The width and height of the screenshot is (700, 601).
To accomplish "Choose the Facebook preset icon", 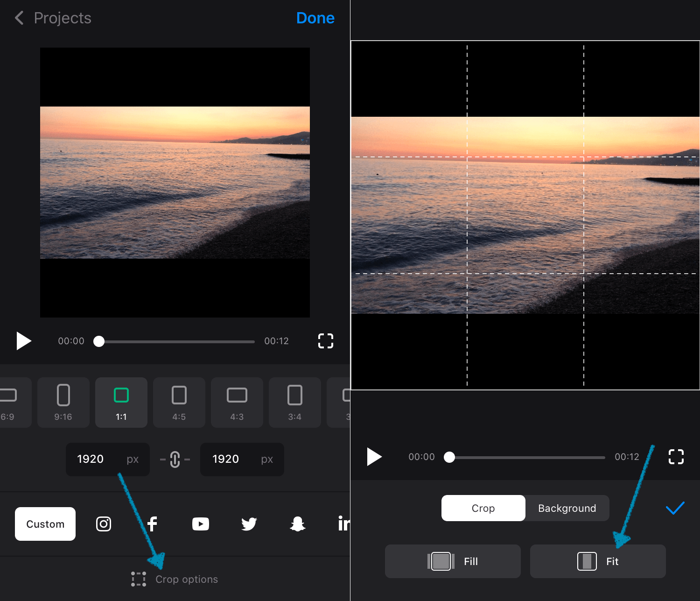I will tap(152, 523).
